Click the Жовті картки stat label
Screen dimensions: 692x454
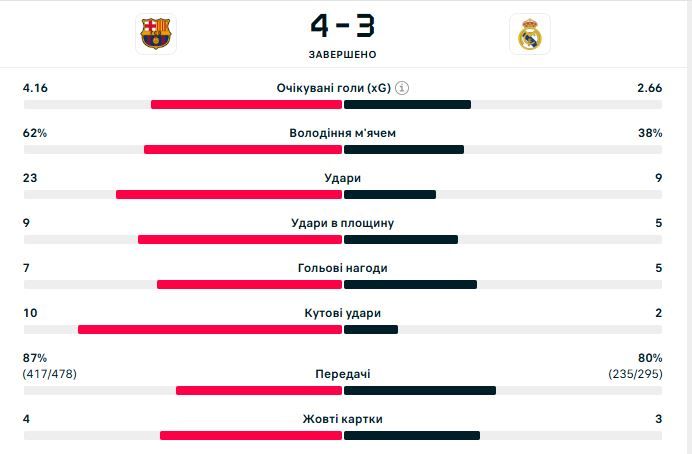tap(342, 419)
